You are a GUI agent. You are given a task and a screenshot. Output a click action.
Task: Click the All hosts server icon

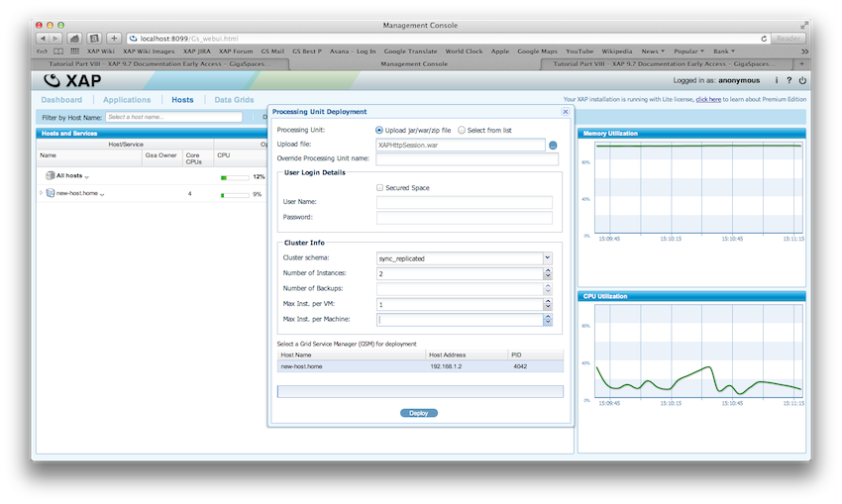pos(50,175)
